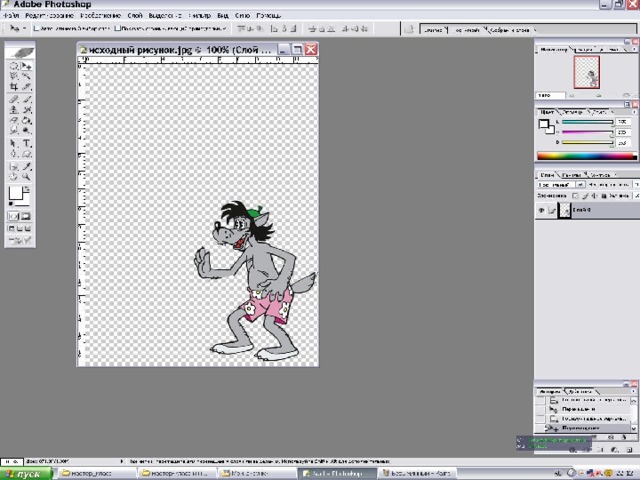Swap foreground and background colors arrow

[27, 189]
